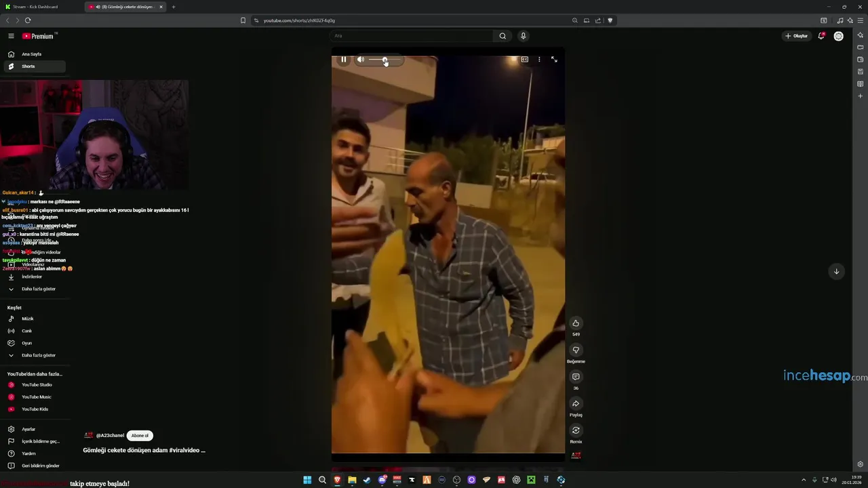Open the account avatar menu

click(839, 36)
